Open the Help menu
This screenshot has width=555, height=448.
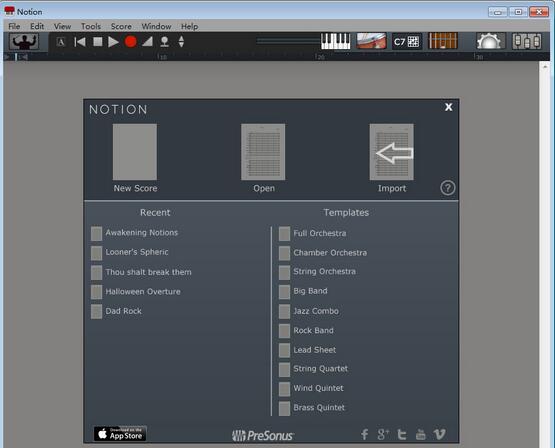pos(189,26)
